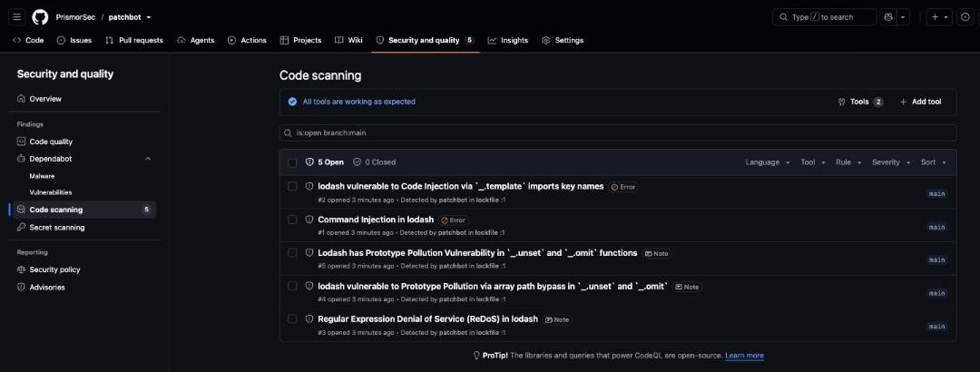This screenshot has height=372, width=980.
Task: Open the PrismorSec owner link
Action: (x=73, y=17)
